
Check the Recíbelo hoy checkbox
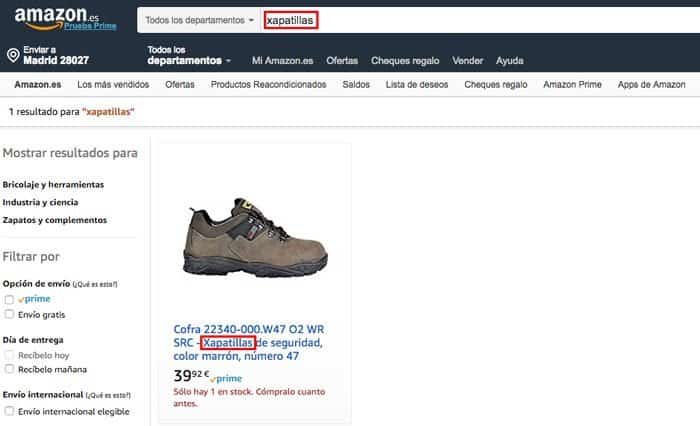click(9, 355)
